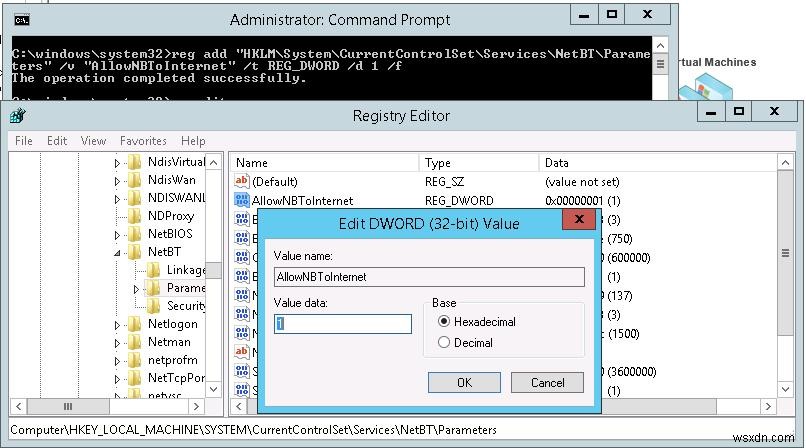This screenshot has width=806, height=448.
Task: Expand the NDISWANLEGACY tree node
Action: pos(117,199)
